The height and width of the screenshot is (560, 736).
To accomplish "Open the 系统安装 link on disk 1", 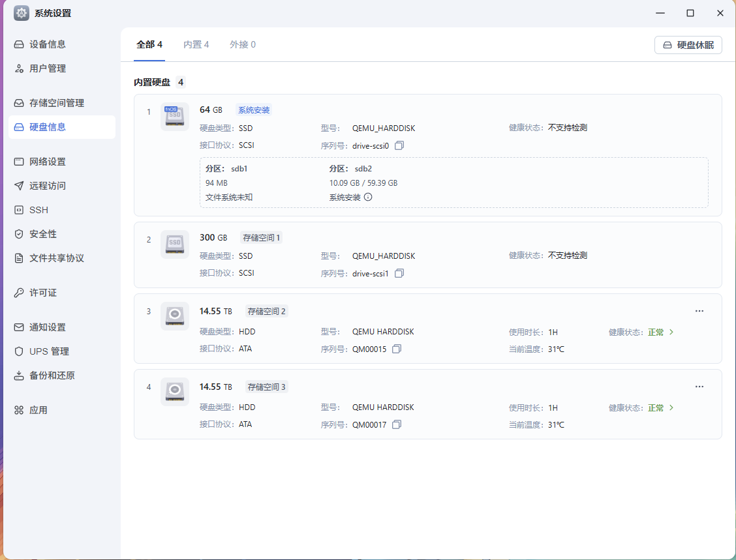I will click(254, 110).
